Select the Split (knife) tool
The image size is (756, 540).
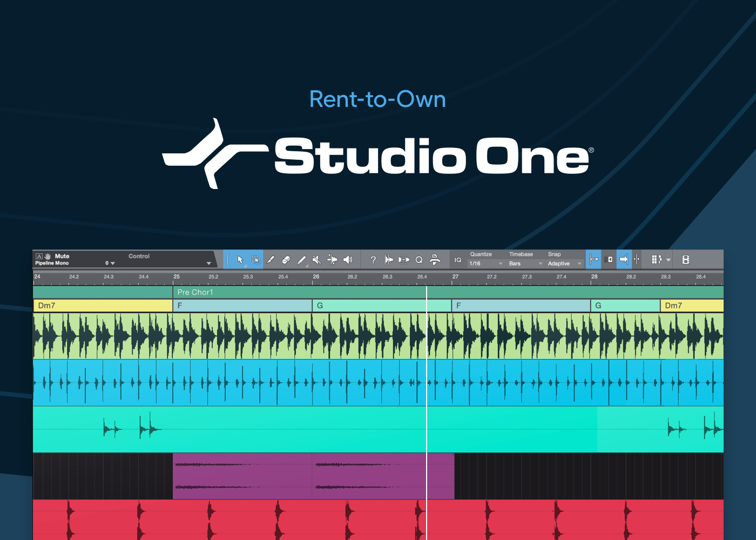click(x=271, y=260)
